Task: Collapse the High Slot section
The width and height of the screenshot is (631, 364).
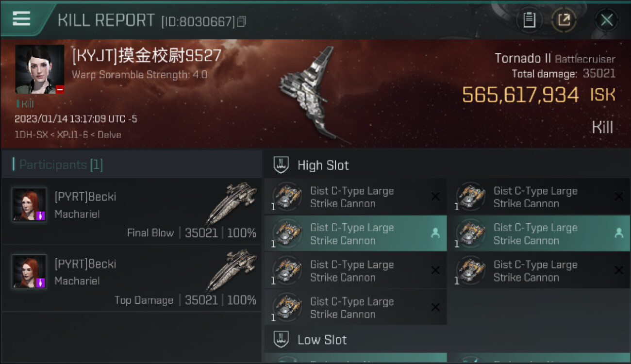Action: pyautogui.click(x=311, y=165)
